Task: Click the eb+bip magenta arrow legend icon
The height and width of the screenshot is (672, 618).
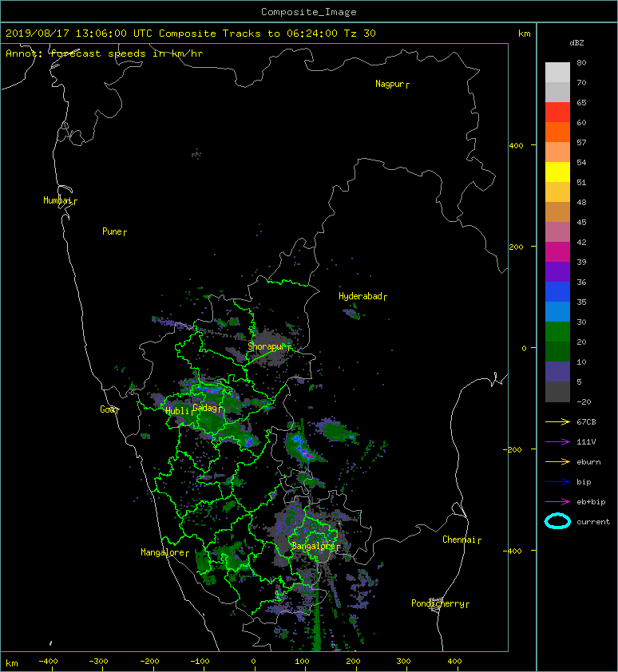Action: click(557, 502)
